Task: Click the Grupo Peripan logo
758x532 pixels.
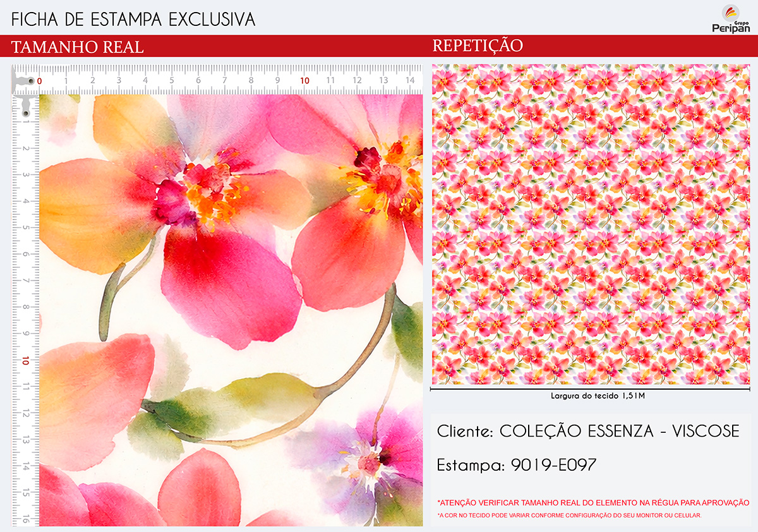Action: point(731,18)
